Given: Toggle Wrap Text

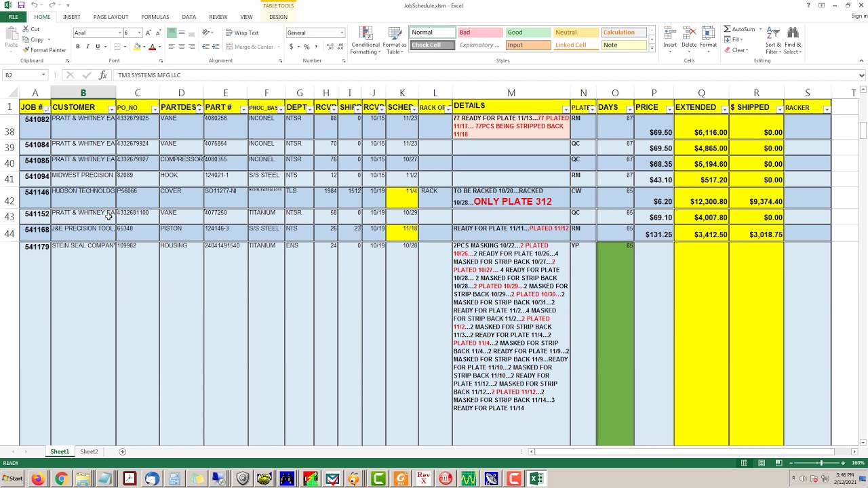Looking at the screenshot, I should (x=242, y=33).
